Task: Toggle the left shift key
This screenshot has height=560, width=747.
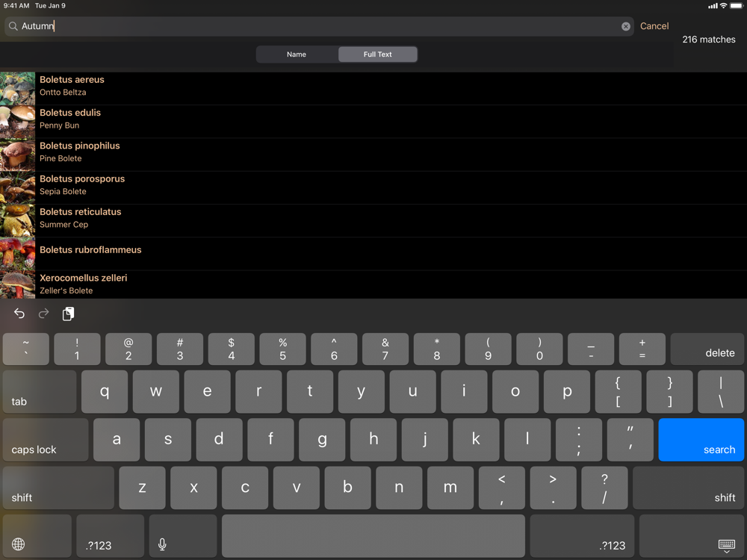Action: [58, 488]
